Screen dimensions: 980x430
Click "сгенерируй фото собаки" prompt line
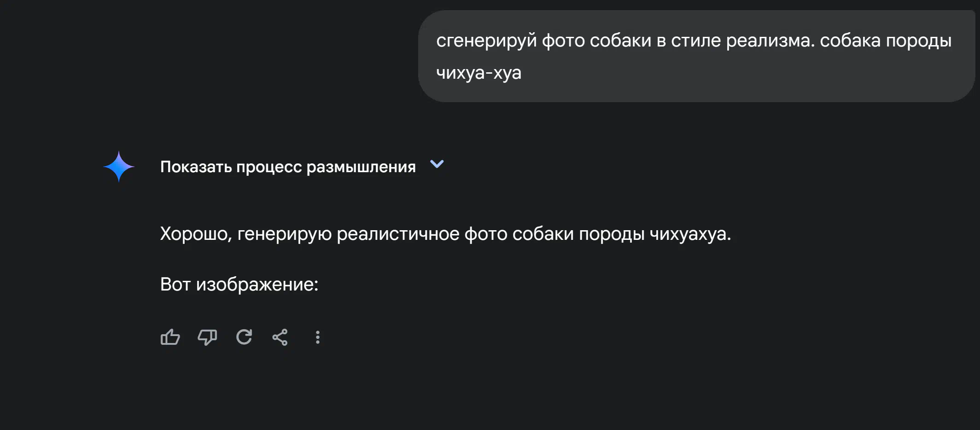(544, 41)
